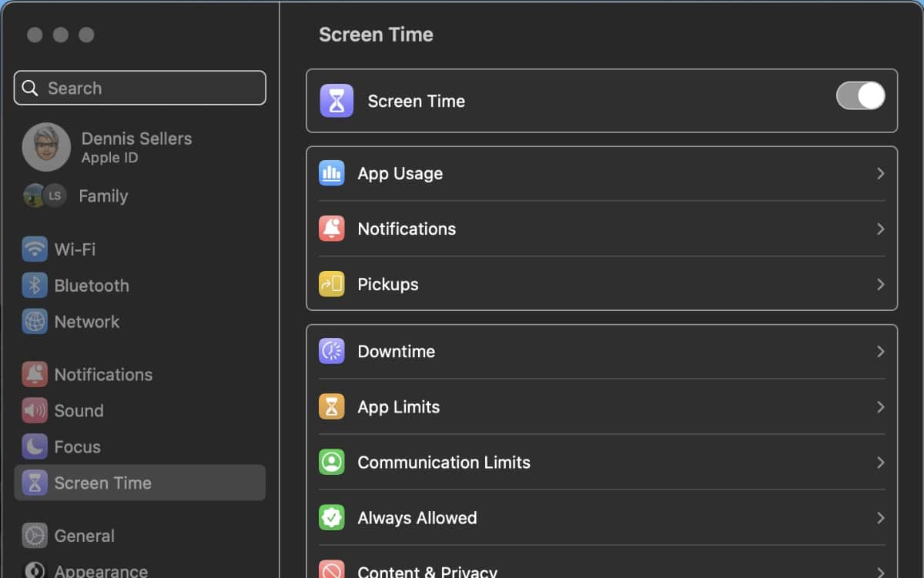Viewport: 924px width, 578px height.
Task: Open the Network settings pane
Action: [x=86, y=322]
